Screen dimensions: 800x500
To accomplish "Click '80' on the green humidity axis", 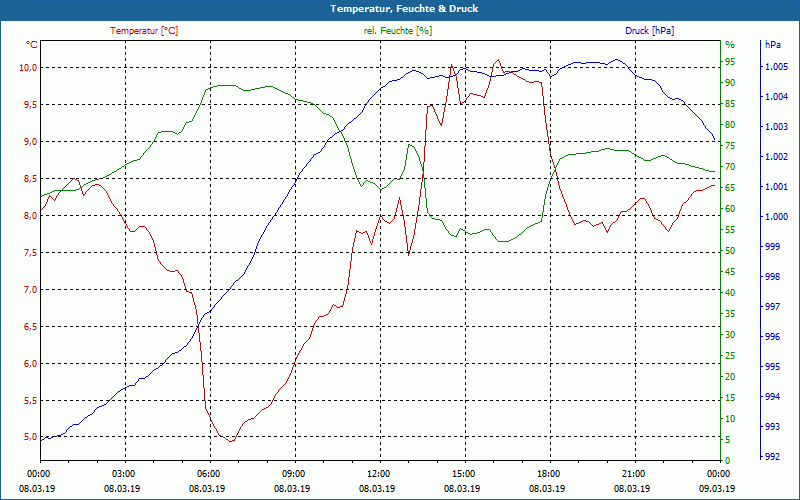I will 730,125.
